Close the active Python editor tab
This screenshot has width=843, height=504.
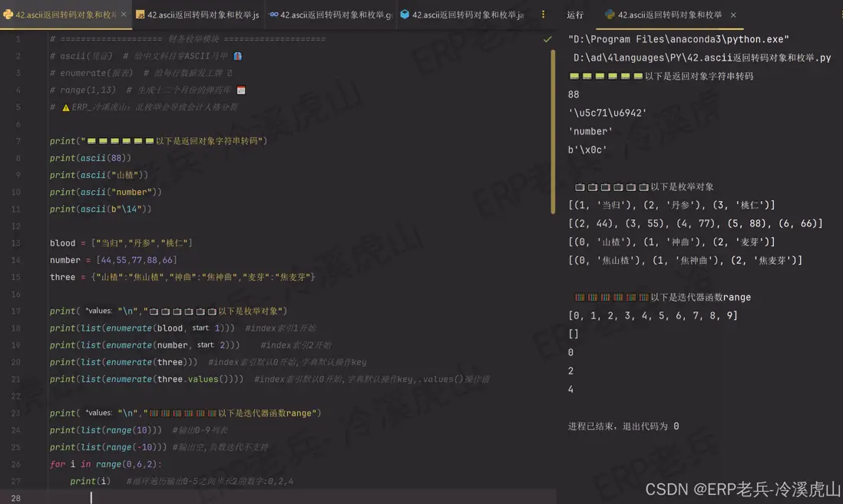[x=124, y=15]
